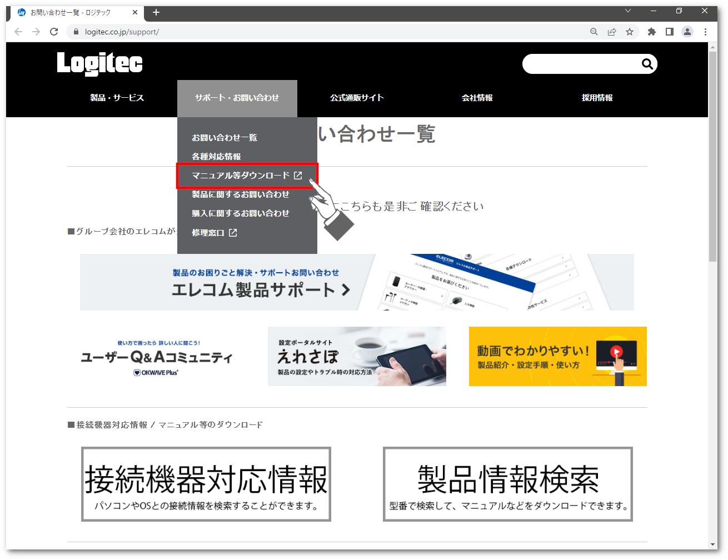Open エレコム製品サポート banner
The width and height of the screenshot is (728, 560).
[x=357, y=282]
